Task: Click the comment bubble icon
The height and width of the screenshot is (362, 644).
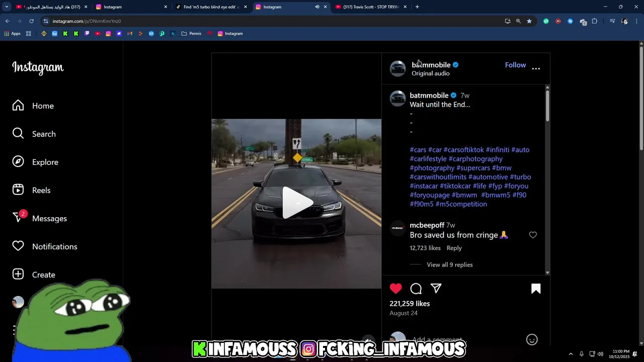Action: pyautogui.click(x=416, y=288)
